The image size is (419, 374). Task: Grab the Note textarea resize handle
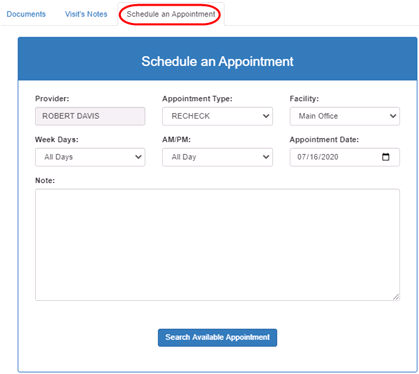pos(396,297)
